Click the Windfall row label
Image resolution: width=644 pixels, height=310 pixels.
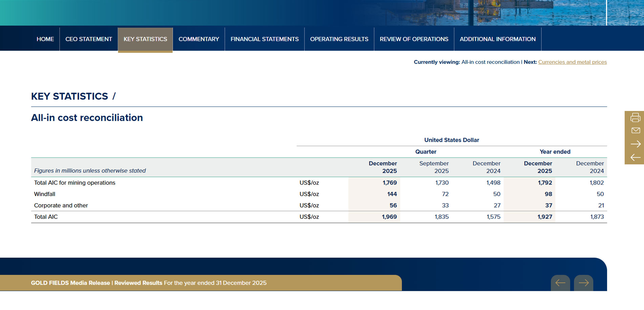pyautogui.click(x=44, y=194)
